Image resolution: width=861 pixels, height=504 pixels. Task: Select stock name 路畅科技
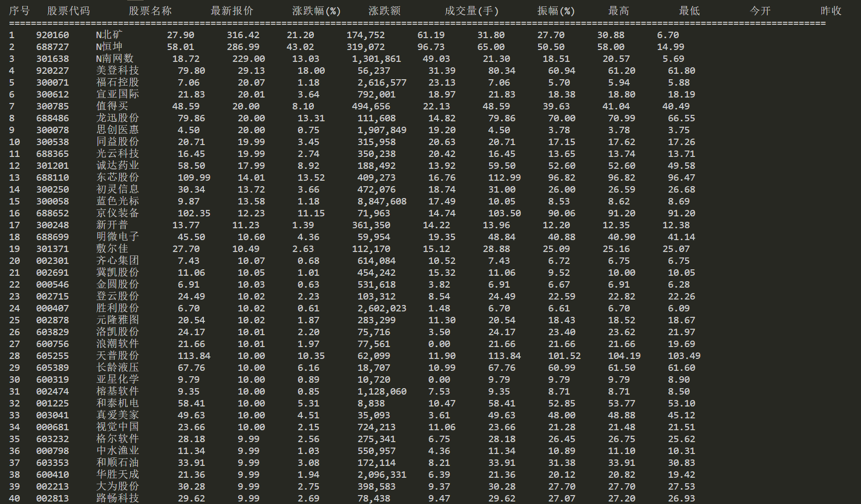pos(117,498)
